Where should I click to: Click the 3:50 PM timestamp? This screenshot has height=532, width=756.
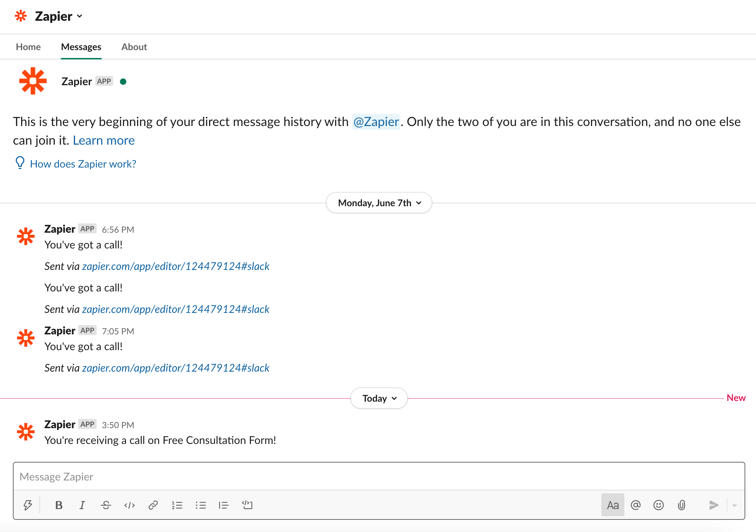click(118, 425)
